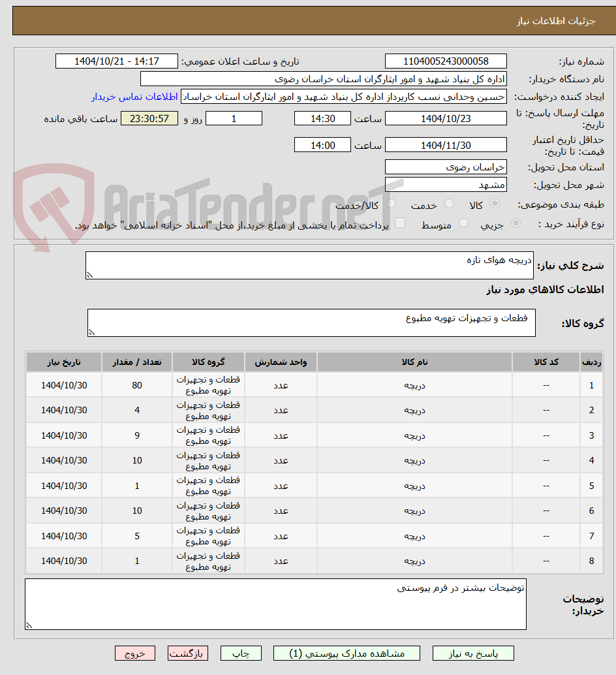Screen dimensions: 616x675
Task: Click the واحد شمارش column header
Action: pyautogui.click(x=281, y=362)
